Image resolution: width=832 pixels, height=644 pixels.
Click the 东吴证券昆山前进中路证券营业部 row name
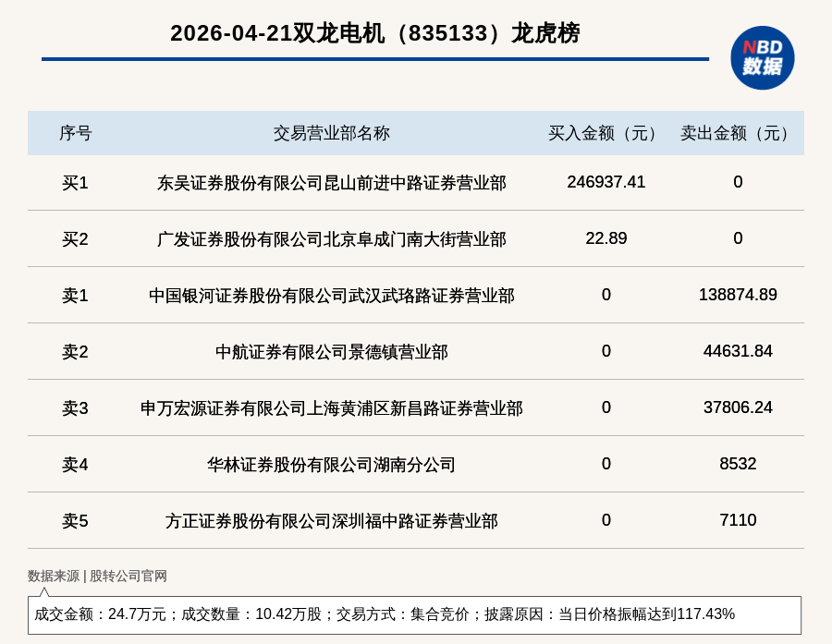point(331,183)
